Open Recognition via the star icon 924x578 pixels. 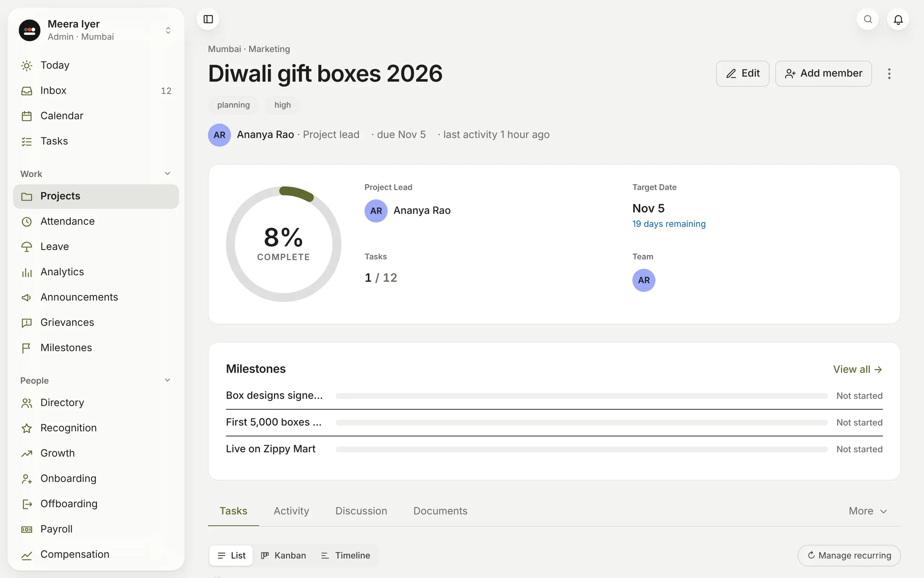click(x=27, y=428)
